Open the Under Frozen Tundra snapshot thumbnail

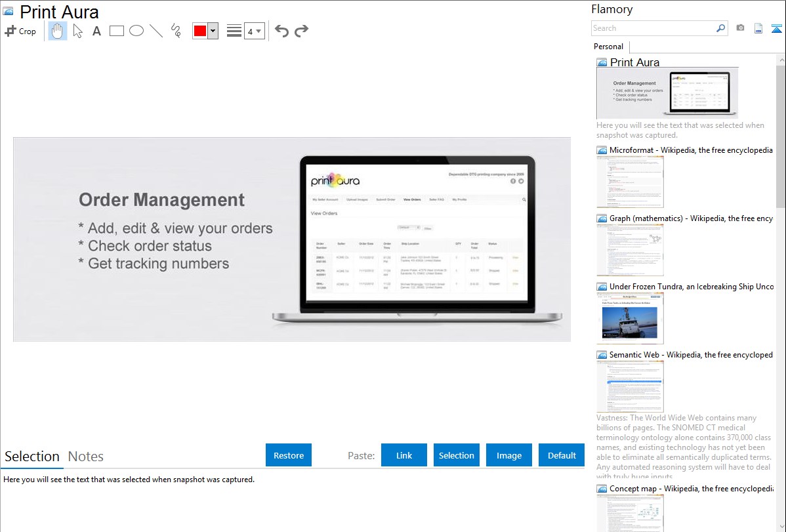pos(630,318)
